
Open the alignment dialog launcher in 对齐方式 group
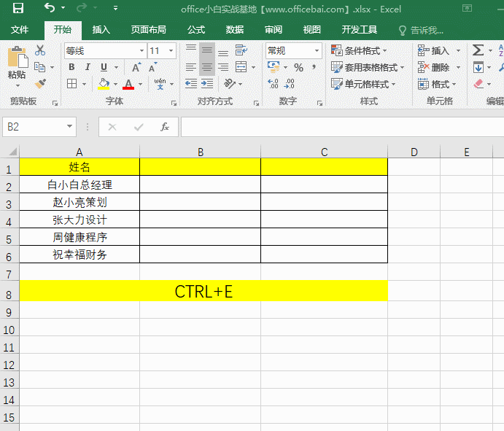click(x=256, y=103)
